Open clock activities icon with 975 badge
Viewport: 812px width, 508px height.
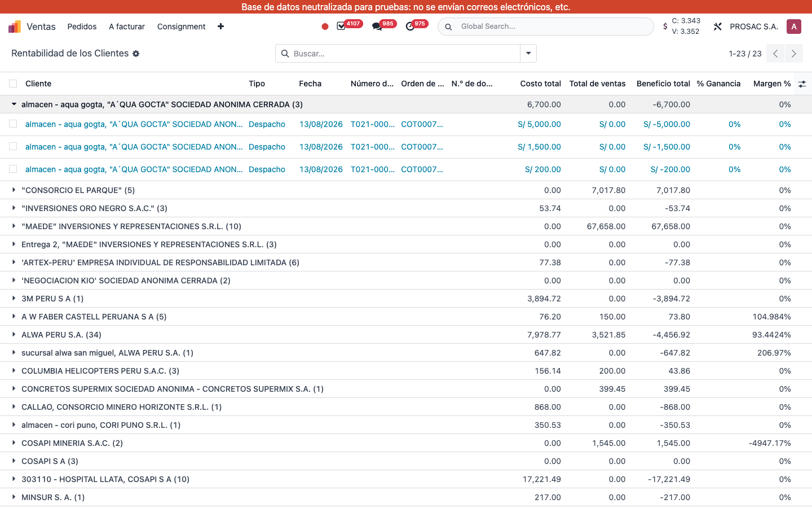pyautogui.click(x=410, y=27)
